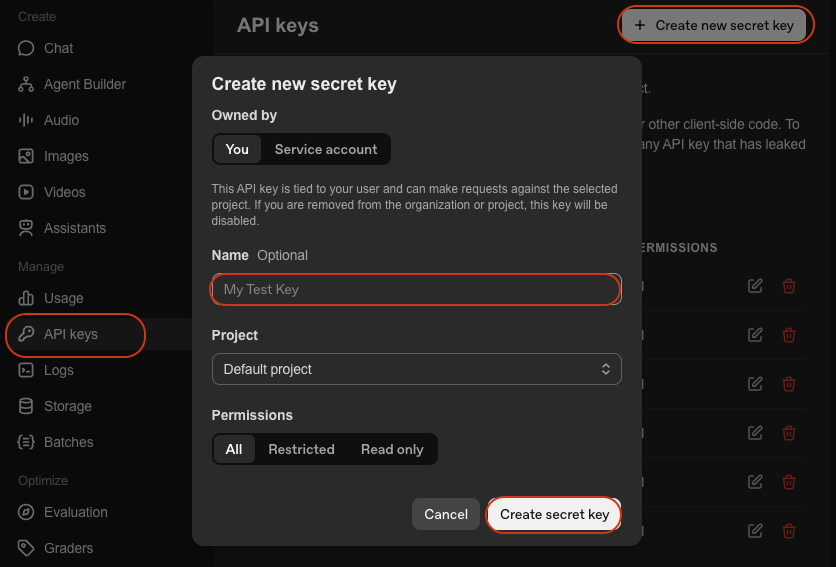The width and height of the screenshot is (836, 567).
Task: Edit the fifth API key row
Action: tap(755, 482)
